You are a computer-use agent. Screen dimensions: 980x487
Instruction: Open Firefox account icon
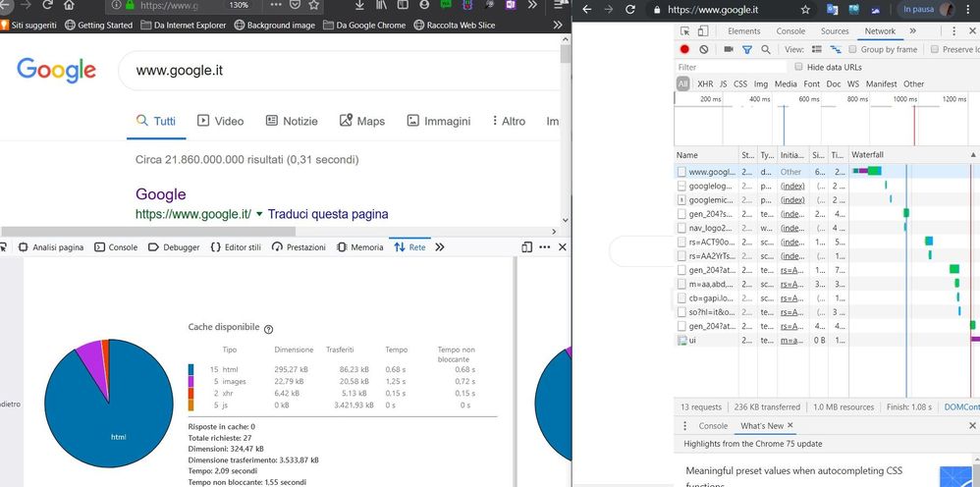click(424, 5)
